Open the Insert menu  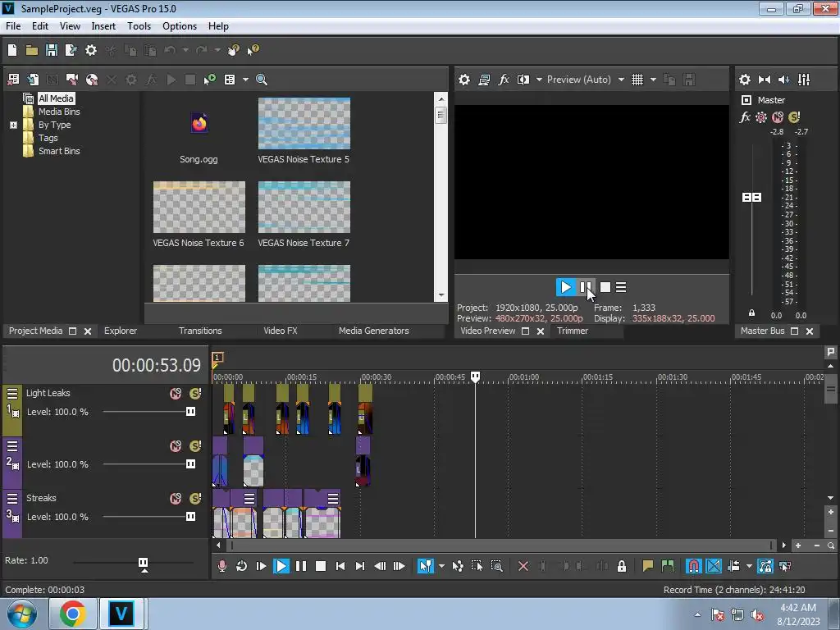103,25
